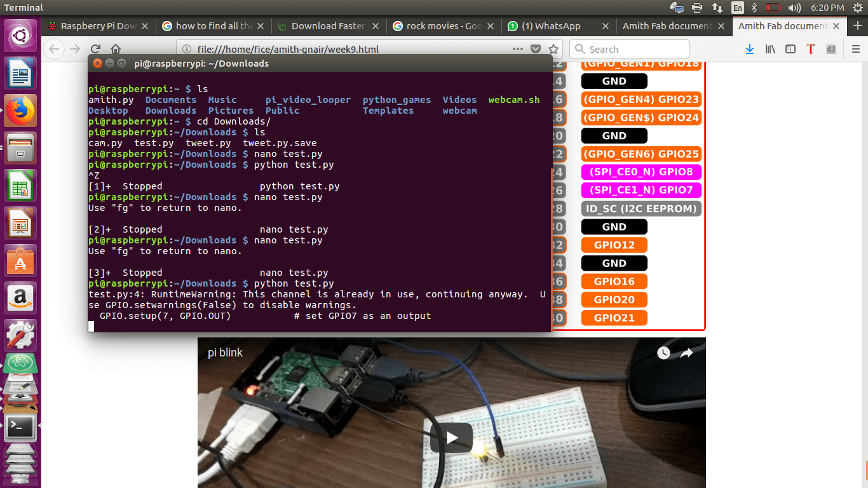Open the Firefox hamburger menu
The height and width of the screenshot is (488, 868).
coord(855,49)
